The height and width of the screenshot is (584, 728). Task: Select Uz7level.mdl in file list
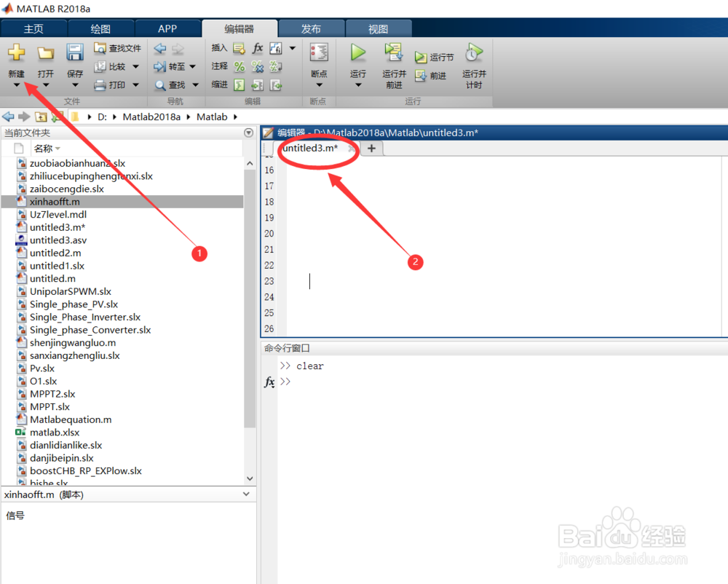pyautogui.click(x=122, y=215)
